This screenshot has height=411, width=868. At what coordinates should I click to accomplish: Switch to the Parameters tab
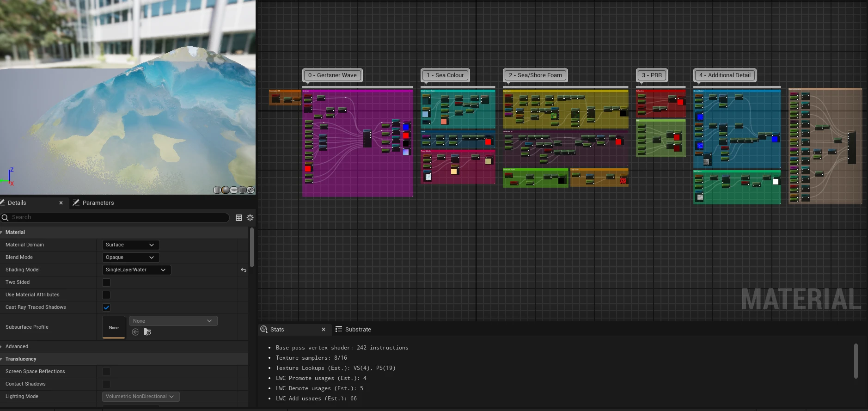(93, 203)
